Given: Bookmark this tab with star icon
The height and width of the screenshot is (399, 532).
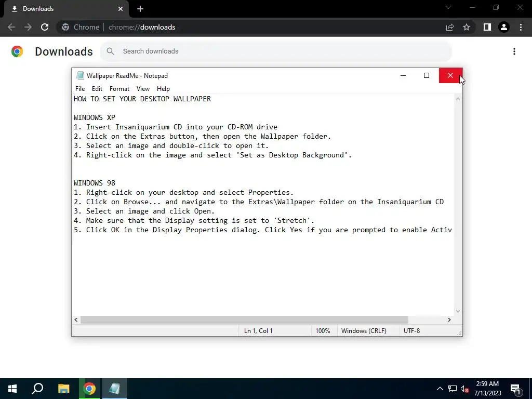Looking at the screenshot, I should 467,27.
